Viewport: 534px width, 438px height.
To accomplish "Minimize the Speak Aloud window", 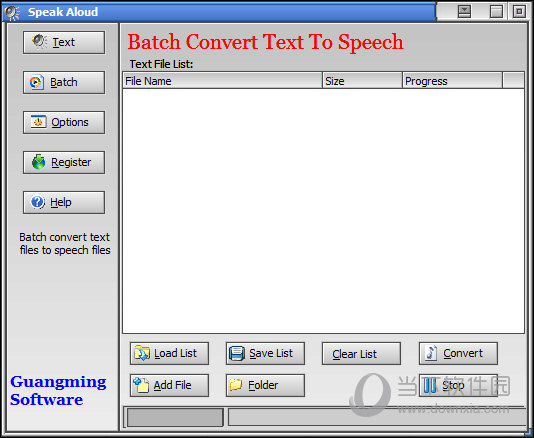I will pyautogui.click(x=464, y=11).
